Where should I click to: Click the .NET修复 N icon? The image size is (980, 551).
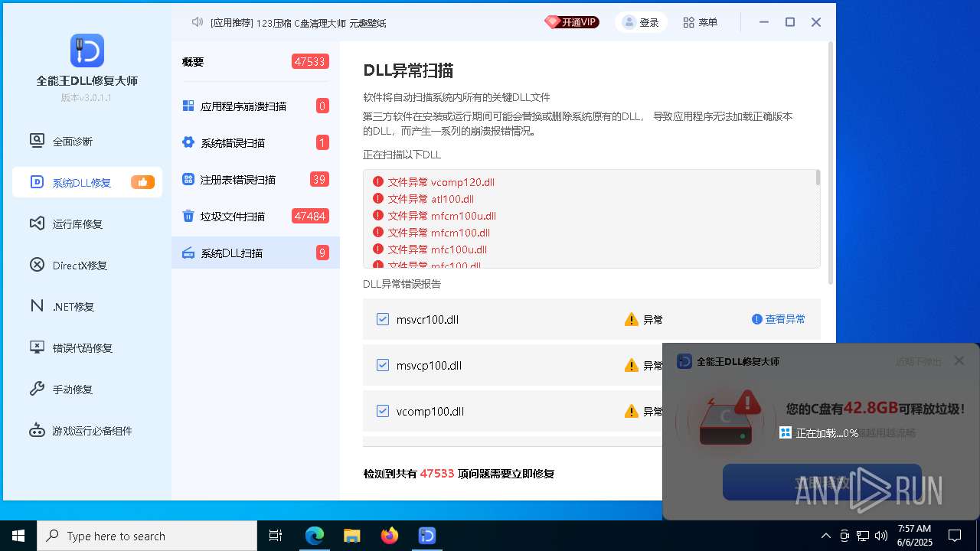37,306
